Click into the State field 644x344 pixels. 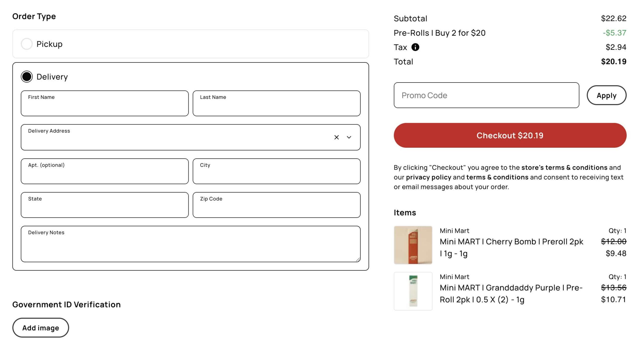pyautogui.click(x=105, y=205)
